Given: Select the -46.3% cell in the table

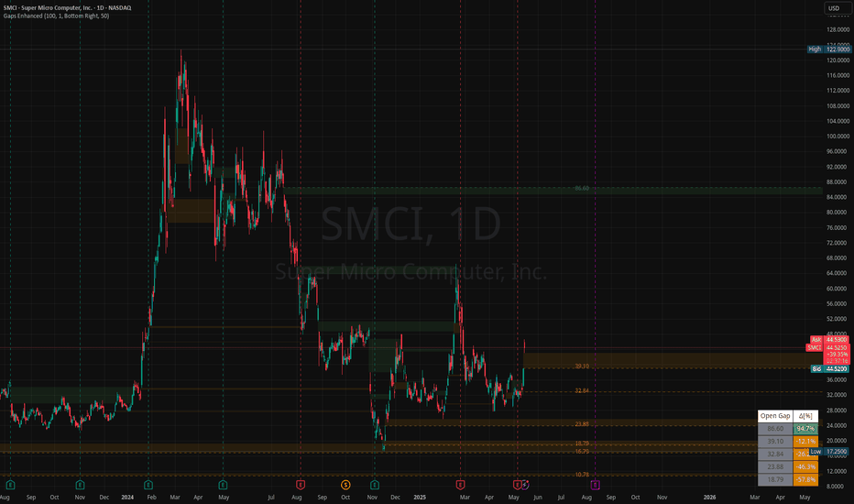Looking at the screenshot, I should click(805, 467).
